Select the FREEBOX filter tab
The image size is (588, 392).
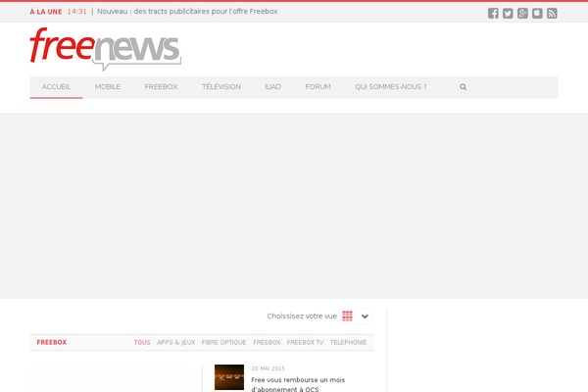point(267,342)
